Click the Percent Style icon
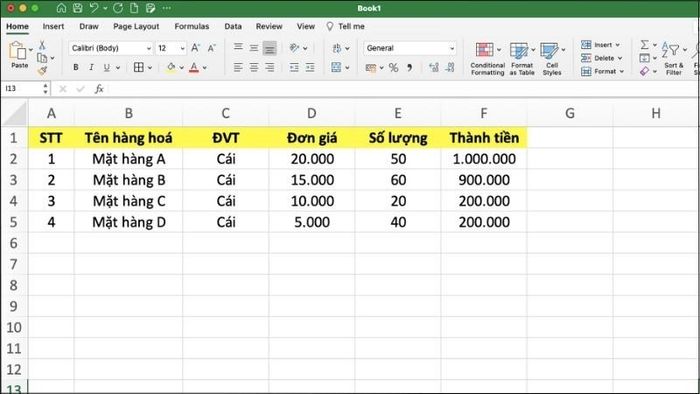The image size is (700, 394). click(x=393, y=68)
